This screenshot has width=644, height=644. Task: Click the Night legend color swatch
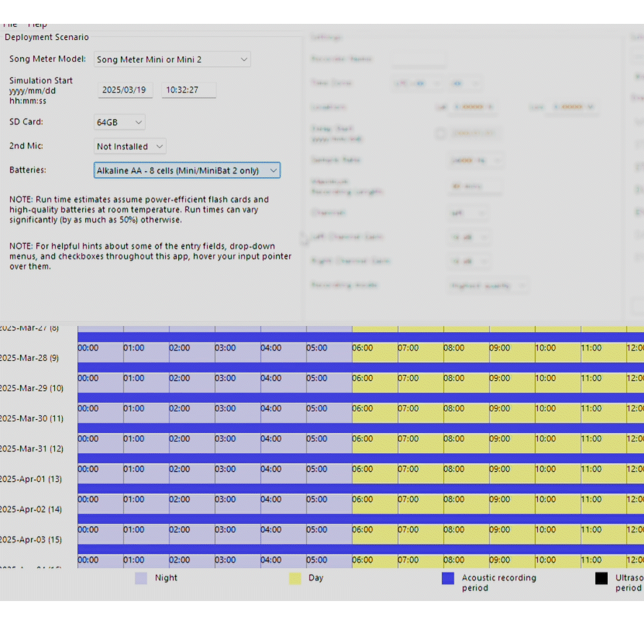141,578
